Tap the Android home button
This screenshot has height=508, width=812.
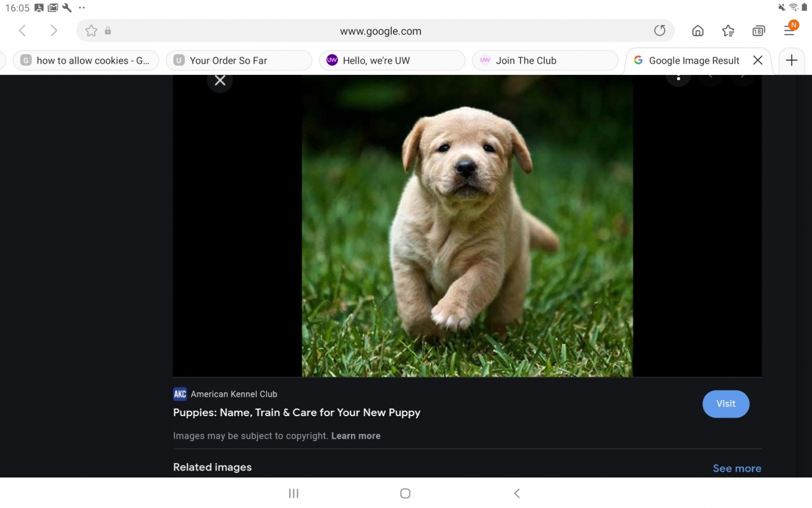(405, 494)
